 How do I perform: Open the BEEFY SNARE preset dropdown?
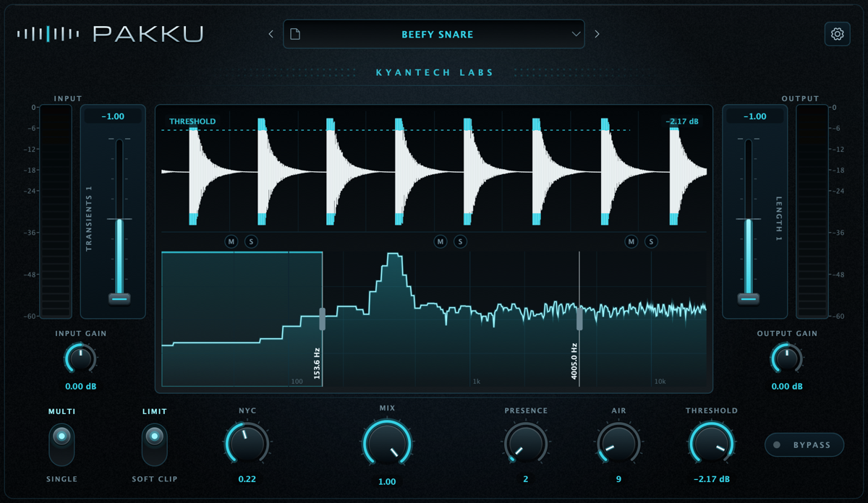point(434,34)
